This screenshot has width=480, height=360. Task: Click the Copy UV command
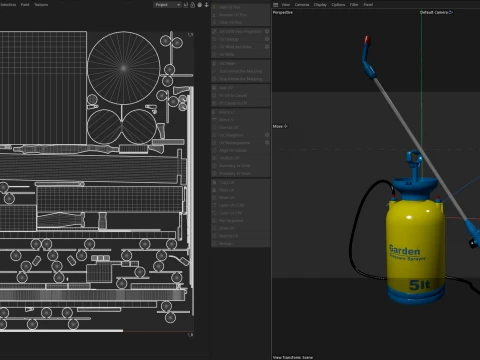[x=240, y=182]
